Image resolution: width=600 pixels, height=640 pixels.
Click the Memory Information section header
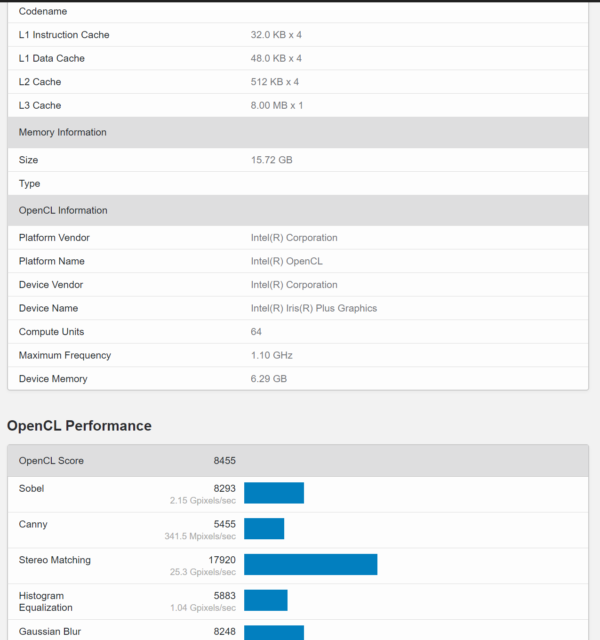pyautogui.click(x=62, y=132)
